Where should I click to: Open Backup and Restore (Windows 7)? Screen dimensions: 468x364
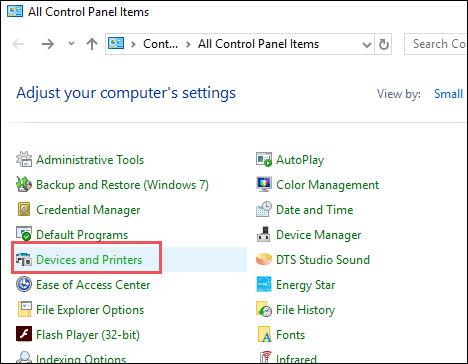122,185
